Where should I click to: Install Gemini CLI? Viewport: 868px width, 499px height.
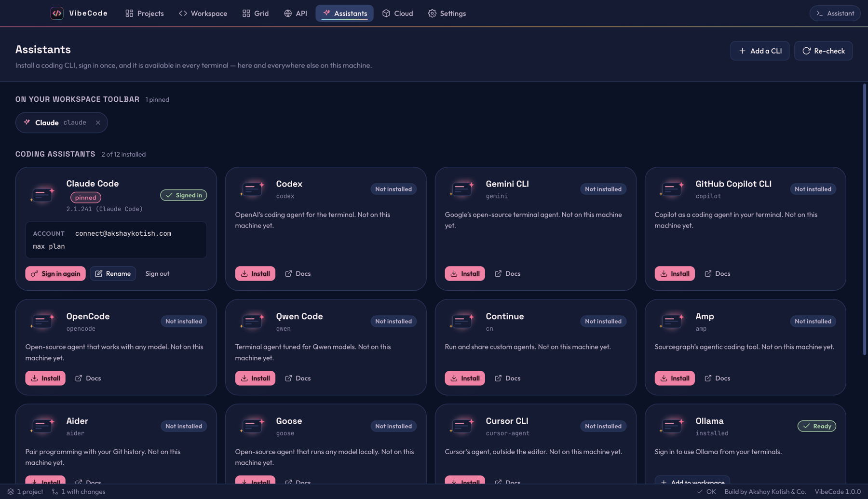(x=465, y=273)
